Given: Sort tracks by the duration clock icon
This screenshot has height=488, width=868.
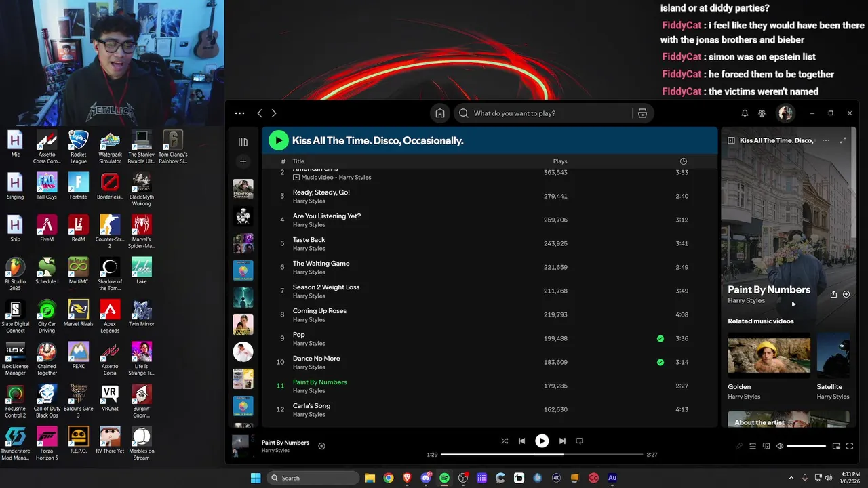Looking at the screenshot, I should pyautogui.click(x=683, y=161).
